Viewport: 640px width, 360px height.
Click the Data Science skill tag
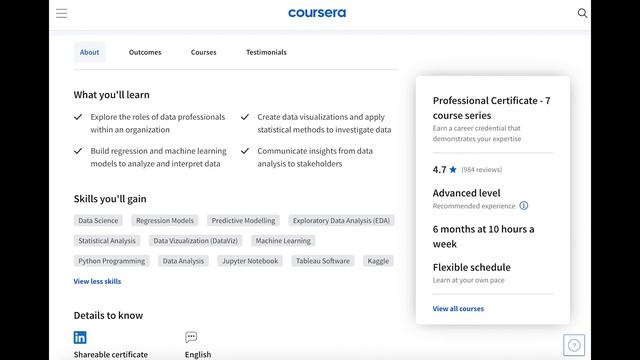98,220
